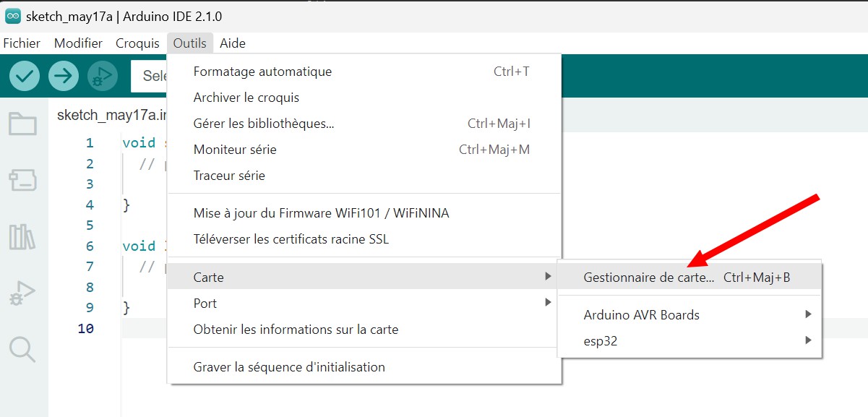Viewport: 868px width, 417px height.
Task: Click the Verify checkmark button
Action: (25, 75)
